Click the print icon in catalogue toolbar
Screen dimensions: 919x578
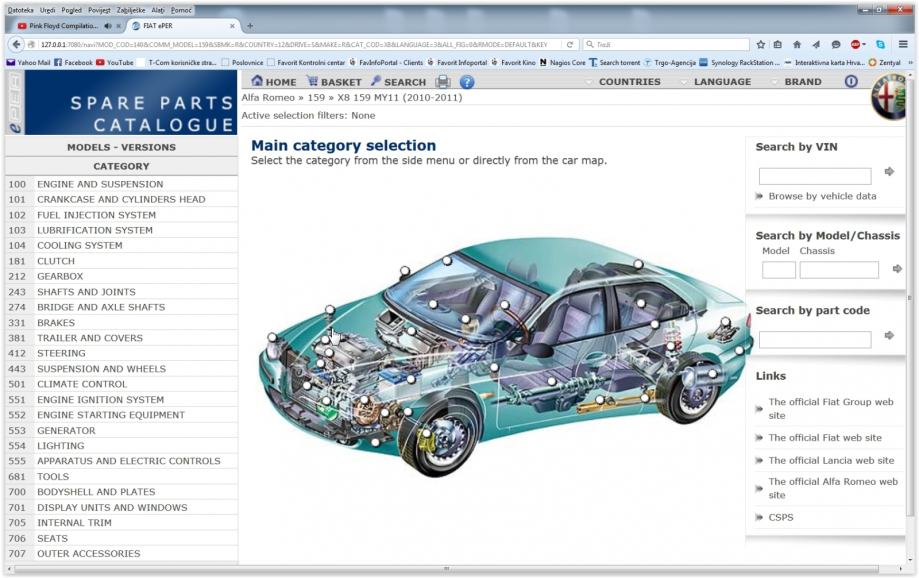coord(443,82)
